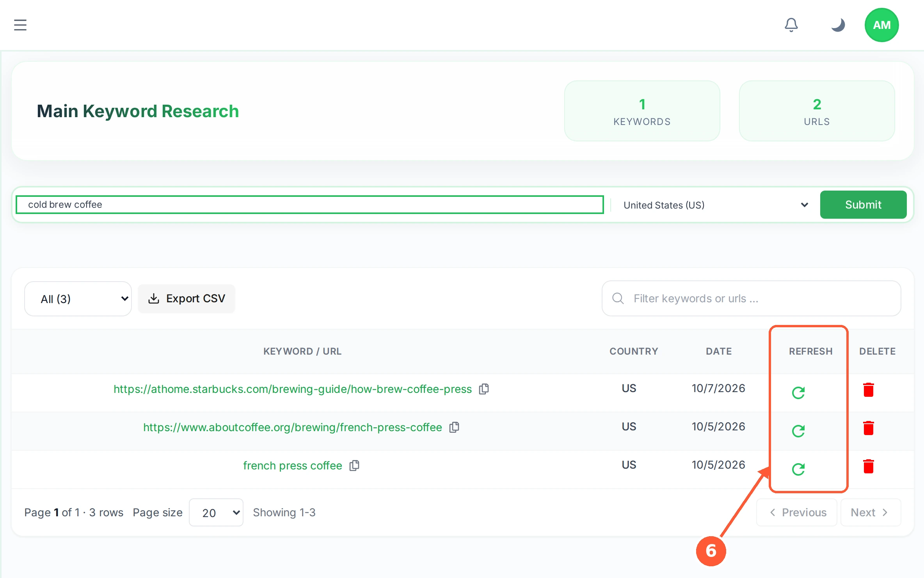Click the search magnifier in filter box
The height and width of the screenshot is (578, 924).
coord(618,298)
